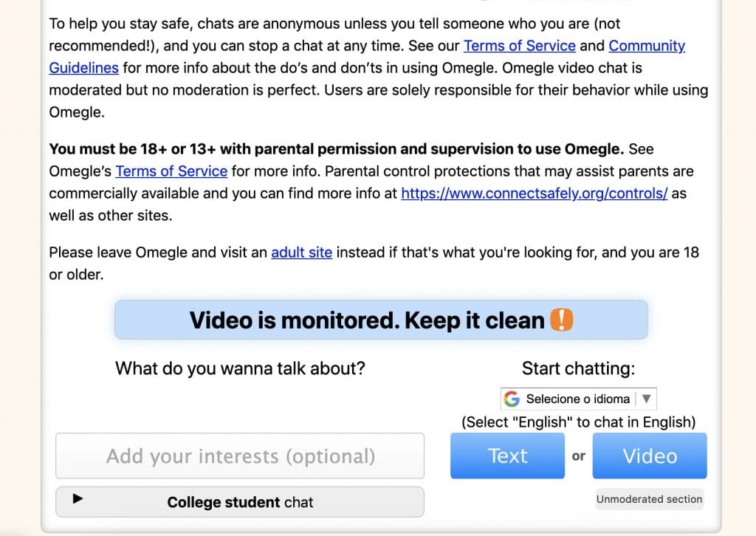This screenshot has height=536, width=756.
Task: Follow the adult site link
Action: [x=302, y=252]
